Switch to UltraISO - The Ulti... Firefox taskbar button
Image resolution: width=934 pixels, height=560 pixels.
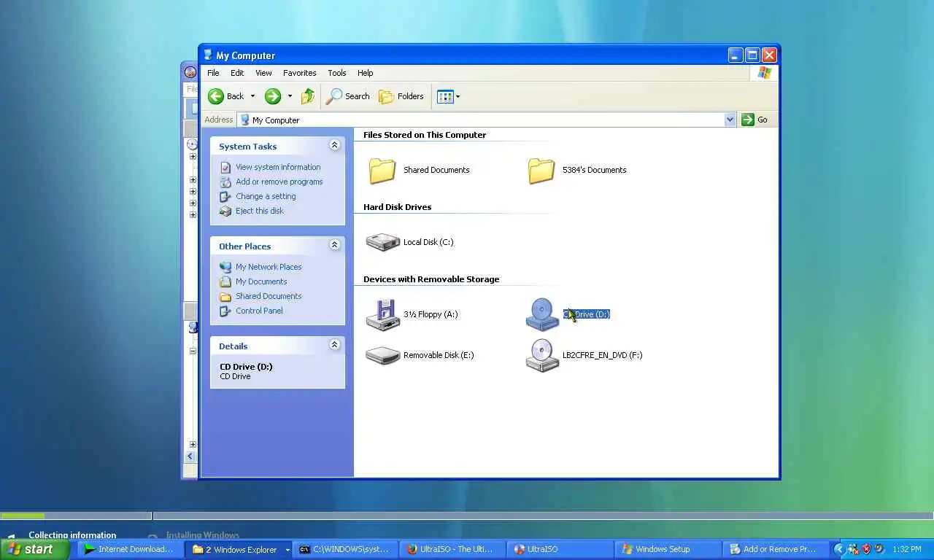point(453,550)
